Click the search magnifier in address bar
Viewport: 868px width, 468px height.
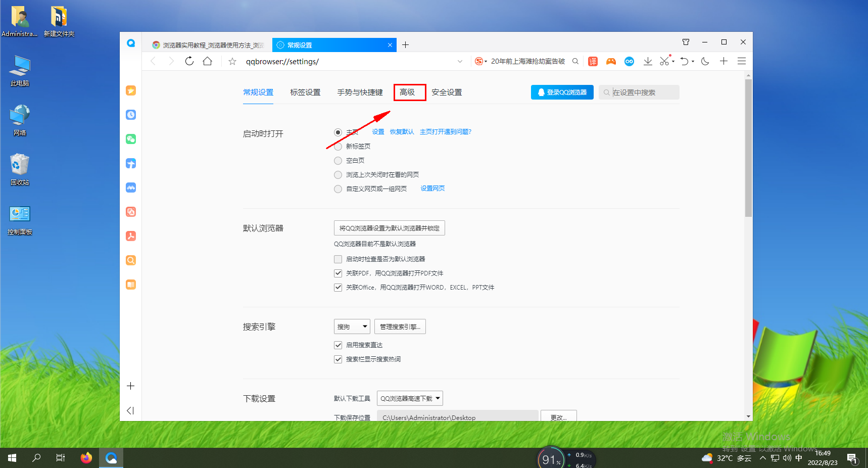point(575,61)
